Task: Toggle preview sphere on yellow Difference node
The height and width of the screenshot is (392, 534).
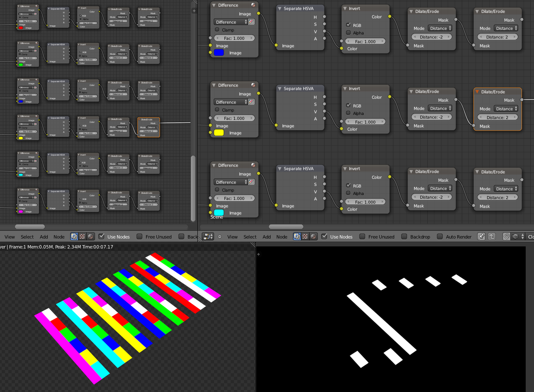Action: (x=253, y=85)
